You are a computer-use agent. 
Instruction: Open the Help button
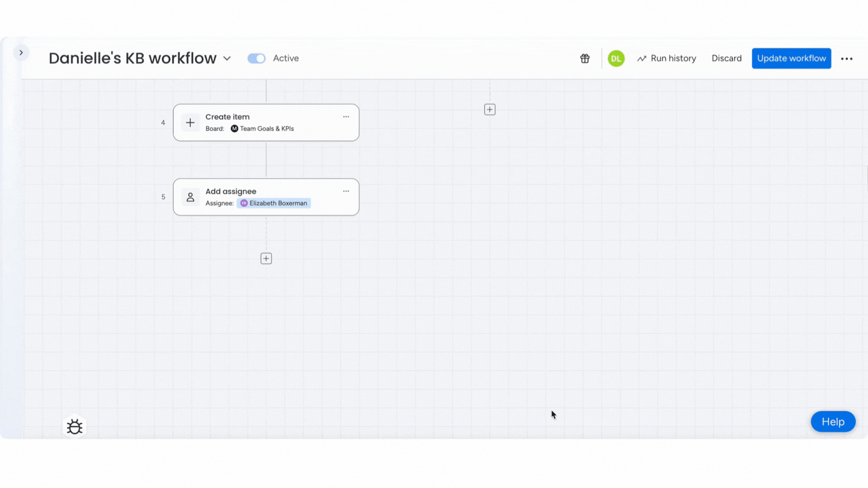click(x=833, y=422)
